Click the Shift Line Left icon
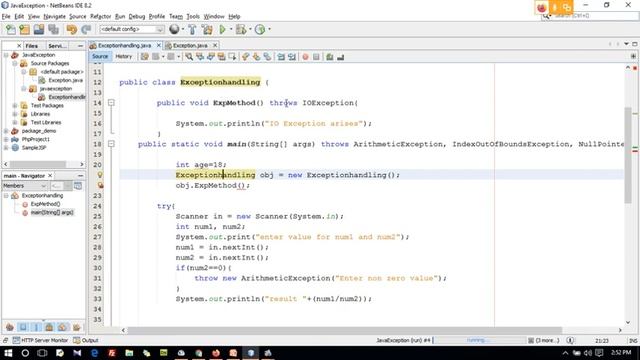The width and height of the screenshot is (640, 360). [281, 57]
